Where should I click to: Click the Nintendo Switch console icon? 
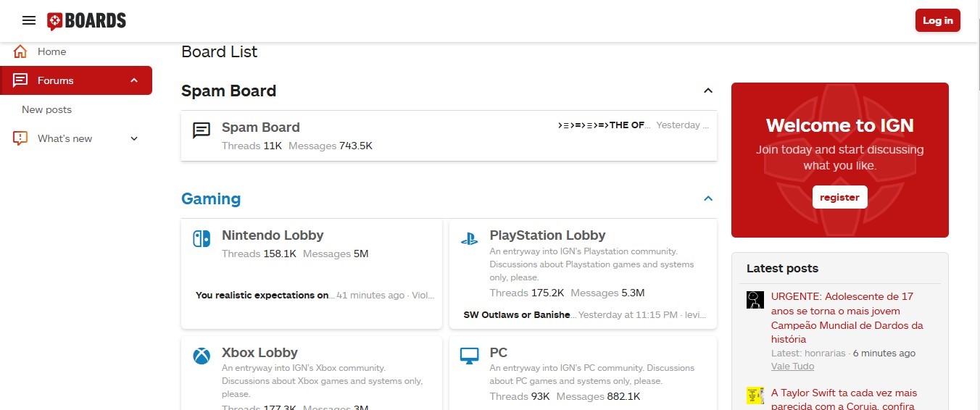[x=202, y=238]
